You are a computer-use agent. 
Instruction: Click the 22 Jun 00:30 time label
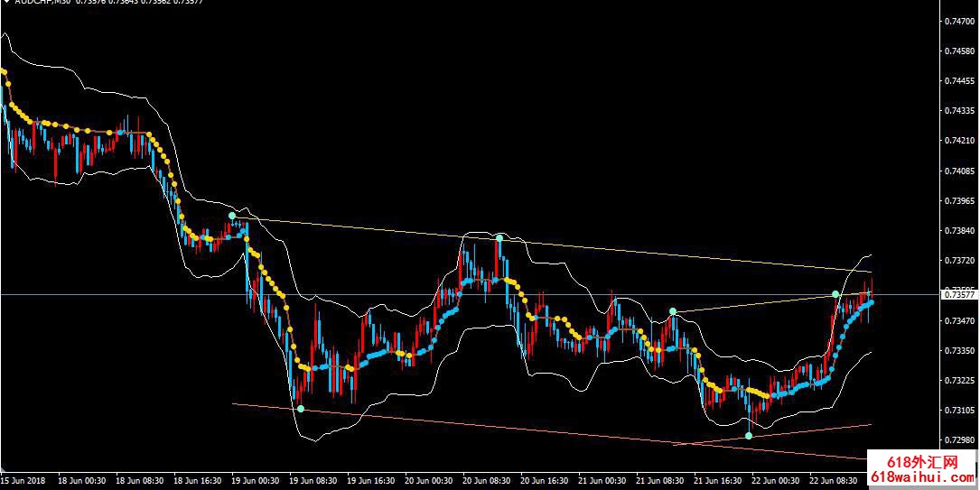[x=776, y=481]
